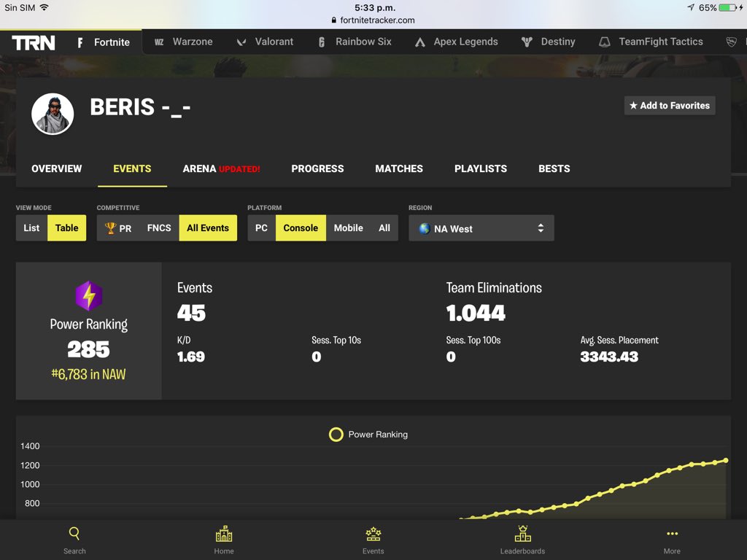Open the Matches tab
This screenshot has height=560, width=747.
coord(399,168)
